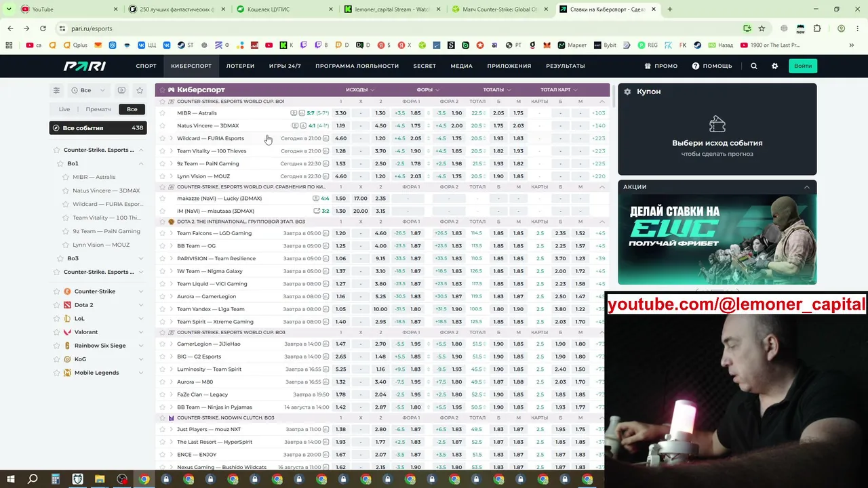868x488 pixels.
Task: Open the Программа лояльности menu item
Action: tap(357, 66)
